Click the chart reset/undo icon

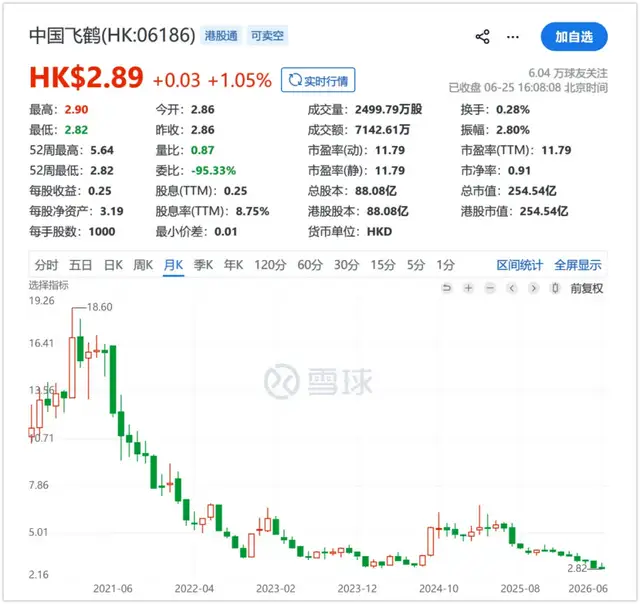pyautogui.click(x=447, y=288)
